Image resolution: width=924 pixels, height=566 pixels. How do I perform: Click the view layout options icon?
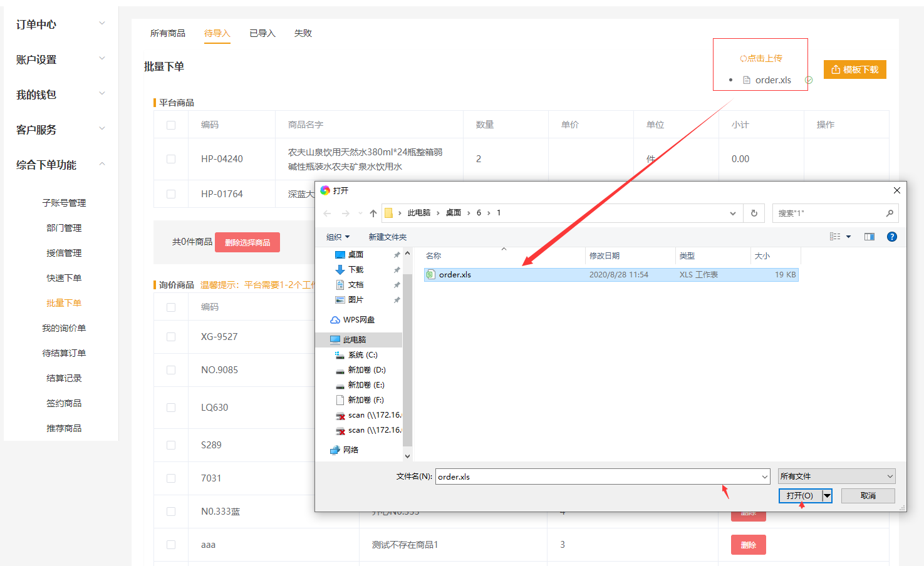(x=835, y=237)
